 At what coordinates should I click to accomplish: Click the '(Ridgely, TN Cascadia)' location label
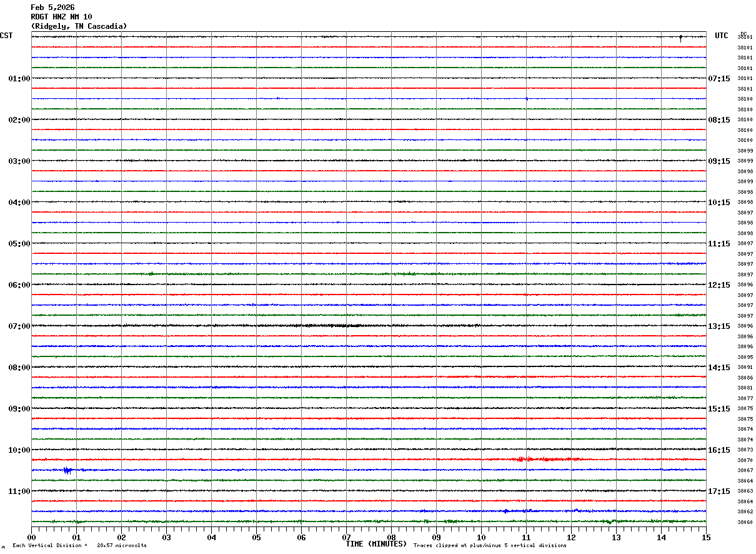point(79,26)
